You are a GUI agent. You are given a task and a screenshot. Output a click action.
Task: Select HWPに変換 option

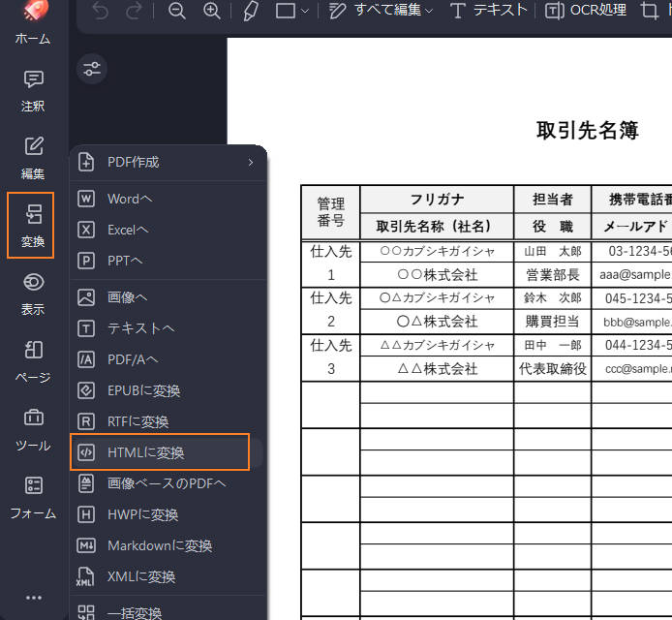pos(168,515)
